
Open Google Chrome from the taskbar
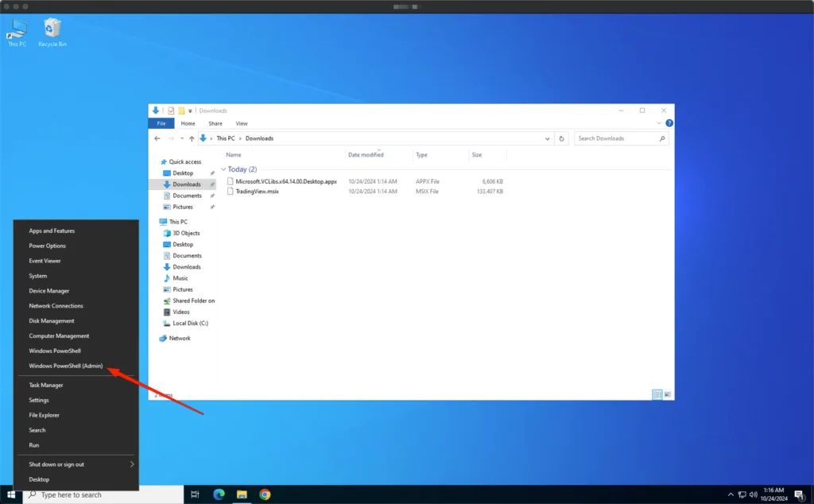pyautogui.click(x=265, y=494)
